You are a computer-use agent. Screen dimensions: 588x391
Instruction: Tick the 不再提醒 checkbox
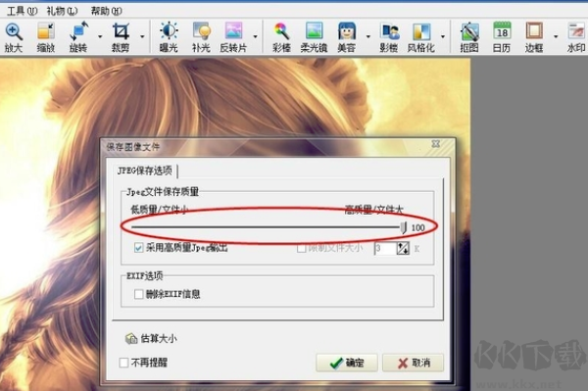pos(123,363)
